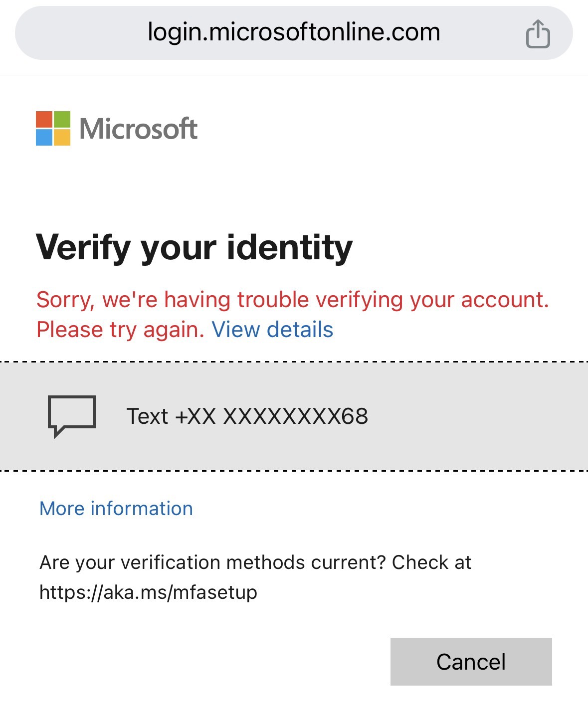Click the gray Microsoft wordmark
This screenshot has height=724, width=588.
click(x=139, y=129)
